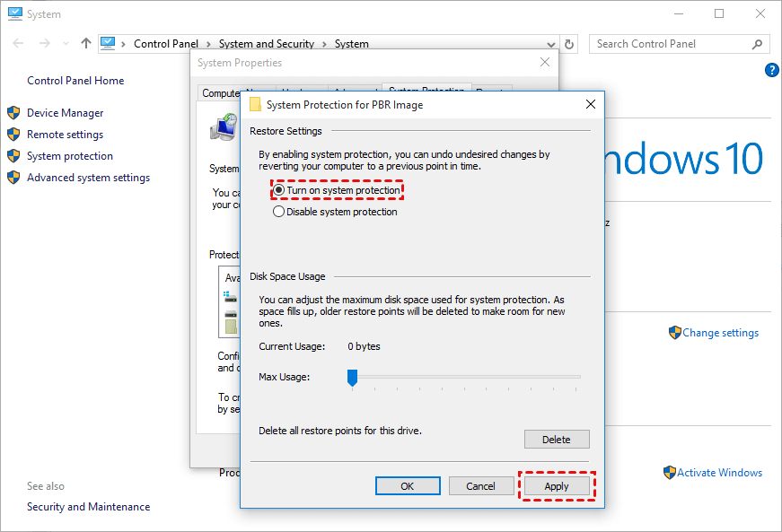The image size is (782, 532).
Task: Open Remote settings link
Action: coord(65,135)
